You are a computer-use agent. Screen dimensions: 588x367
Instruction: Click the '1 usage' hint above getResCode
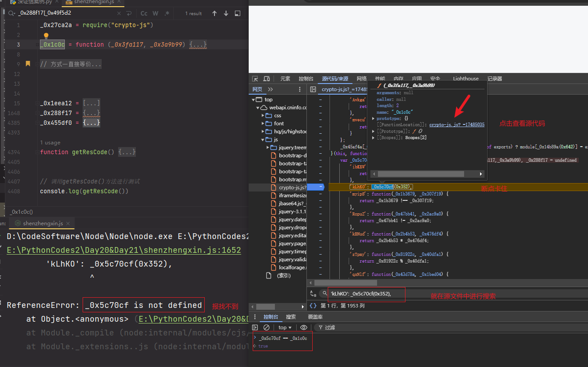click(50, 143)
